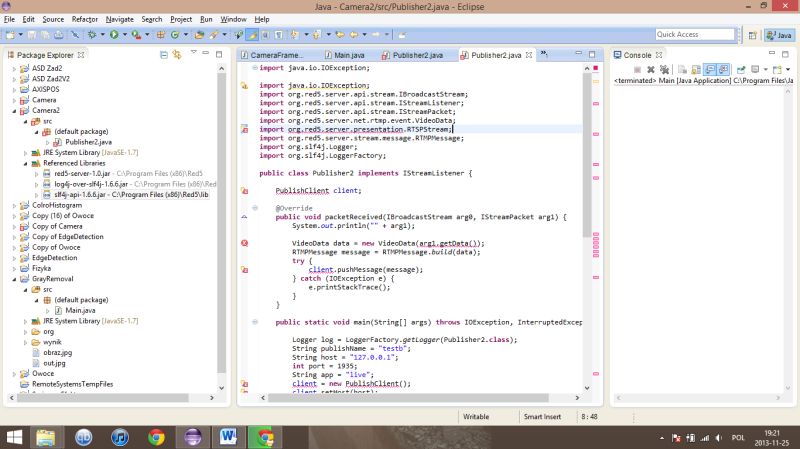The width and height of the screenshot is (800, 449).
Task: Toggle folding at the @Override annotation
Action: coord(255,208)
